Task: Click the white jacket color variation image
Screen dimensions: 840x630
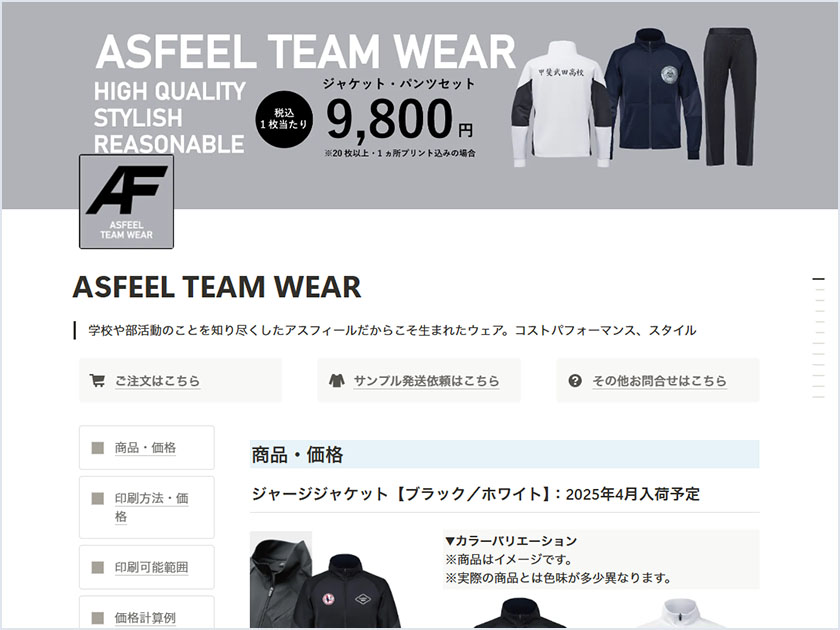Action: click(676, 613)
